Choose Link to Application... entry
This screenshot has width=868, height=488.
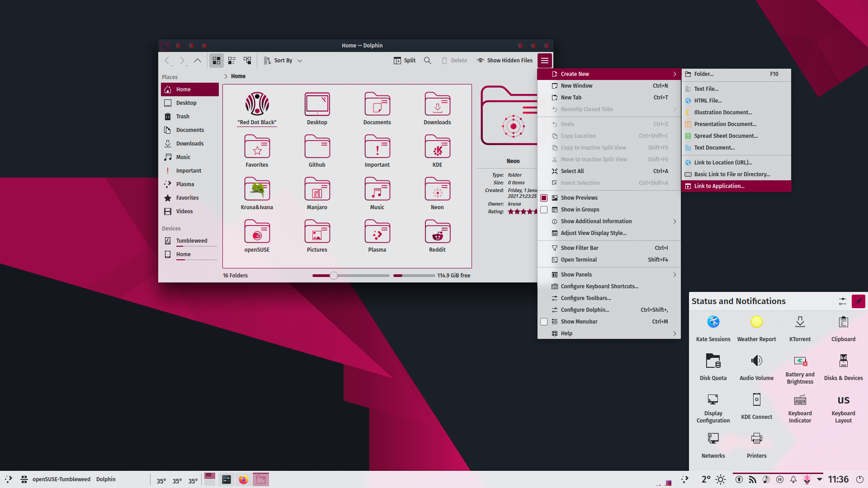736,186
